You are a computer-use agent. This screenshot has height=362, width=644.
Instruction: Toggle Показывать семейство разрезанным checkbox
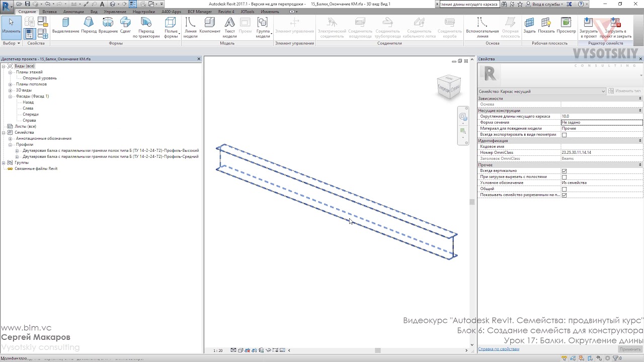(564, 195)
